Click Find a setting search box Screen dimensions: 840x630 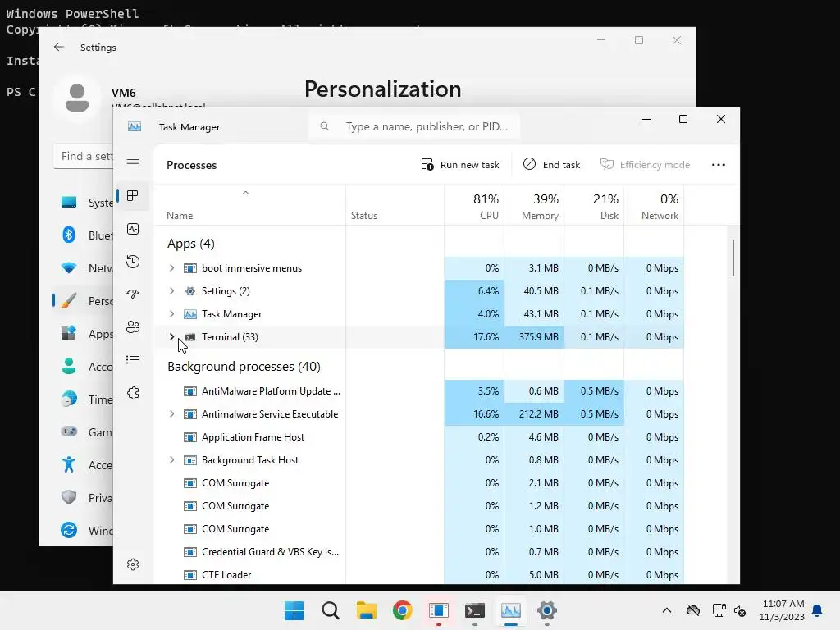click(x=84, y=156)
